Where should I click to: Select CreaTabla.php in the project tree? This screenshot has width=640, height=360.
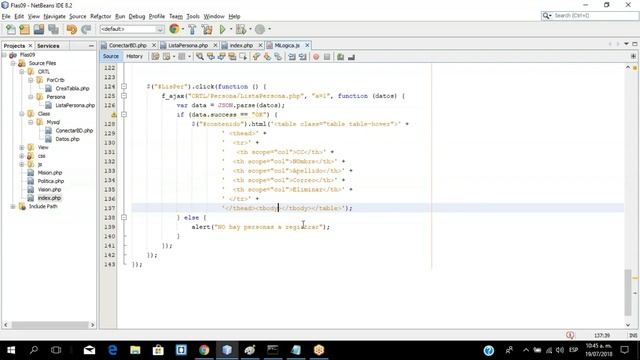[x=72, y=88]
